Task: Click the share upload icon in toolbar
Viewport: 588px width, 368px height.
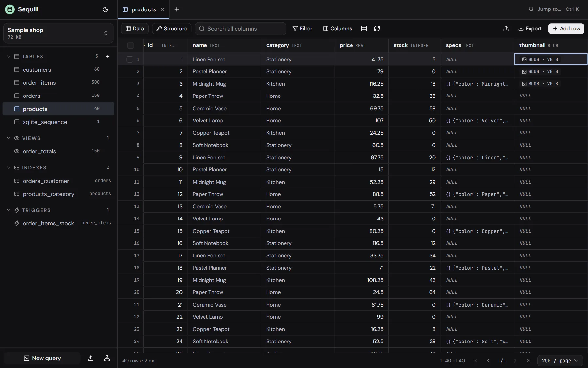Action: click(506, 29)
